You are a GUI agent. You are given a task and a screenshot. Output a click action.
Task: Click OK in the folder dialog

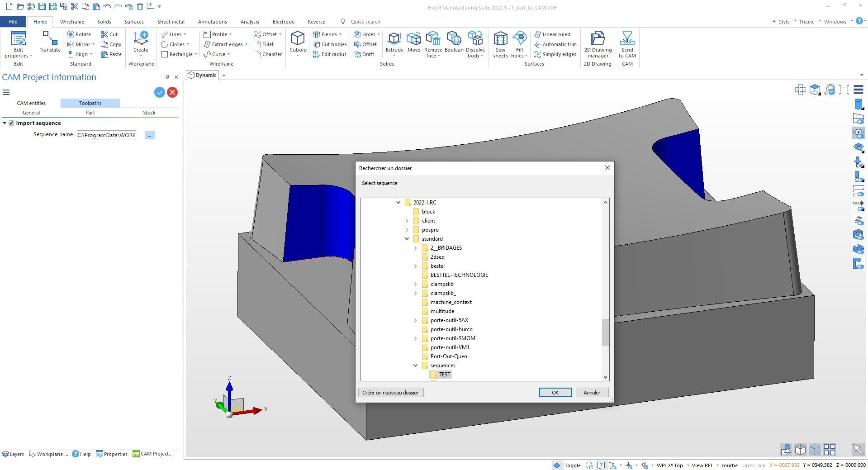pos(555,393)
